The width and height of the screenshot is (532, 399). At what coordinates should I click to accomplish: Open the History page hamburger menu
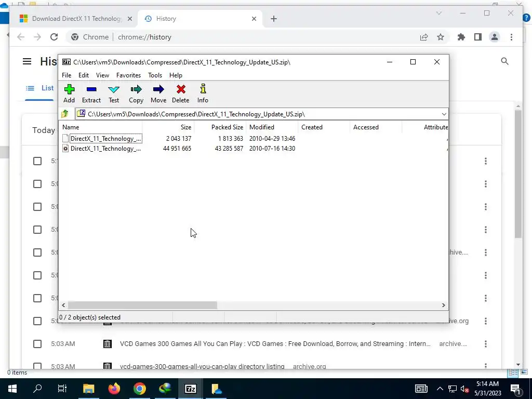(x=27, y=61)
